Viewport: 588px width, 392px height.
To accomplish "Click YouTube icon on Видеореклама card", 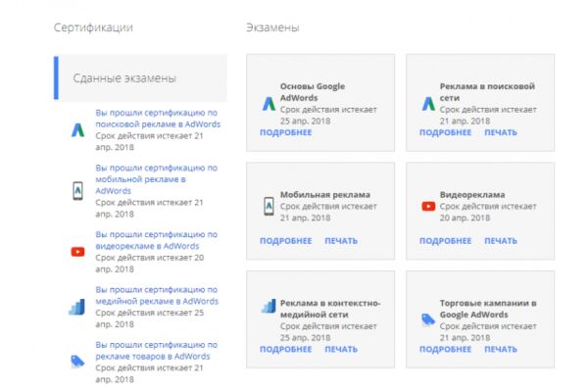I will coord(428,206).
